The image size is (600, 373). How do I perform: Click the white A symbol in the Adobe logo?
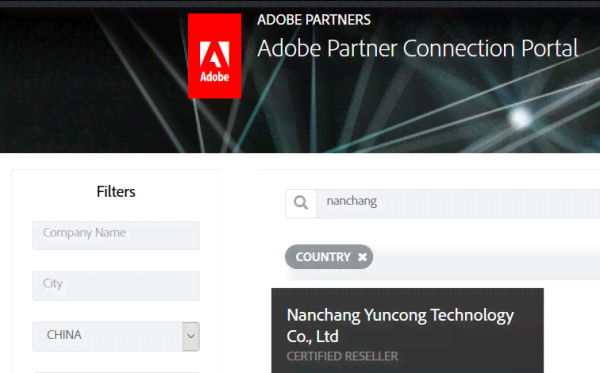(214, 54)
